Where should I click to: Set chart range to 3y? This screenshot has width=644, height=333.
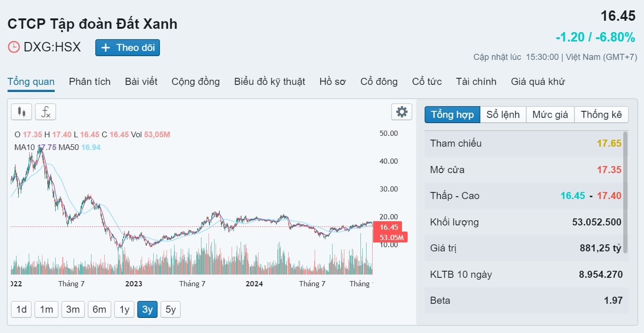147,309
